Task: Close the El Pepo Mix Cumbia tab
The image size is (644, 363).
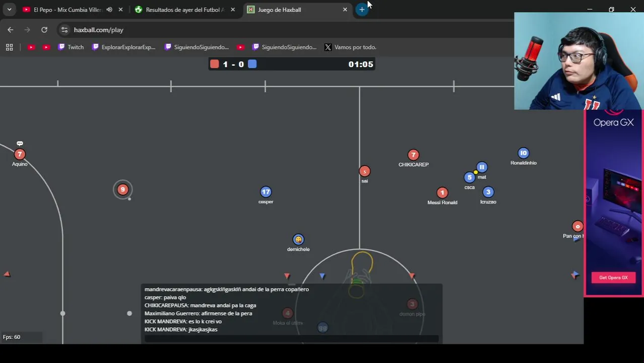Action: click(x=120, y=10)
